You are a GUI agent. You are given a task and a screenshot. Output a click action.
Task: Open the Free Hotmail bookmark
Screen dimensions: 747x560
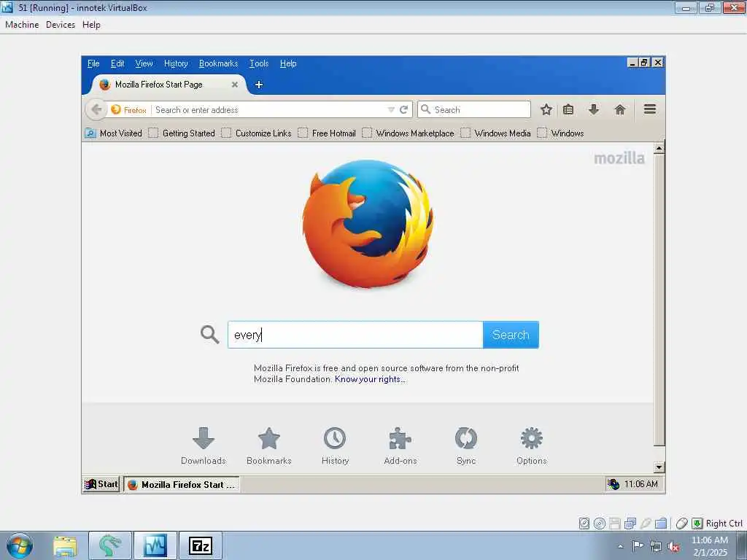click(327, 133)
